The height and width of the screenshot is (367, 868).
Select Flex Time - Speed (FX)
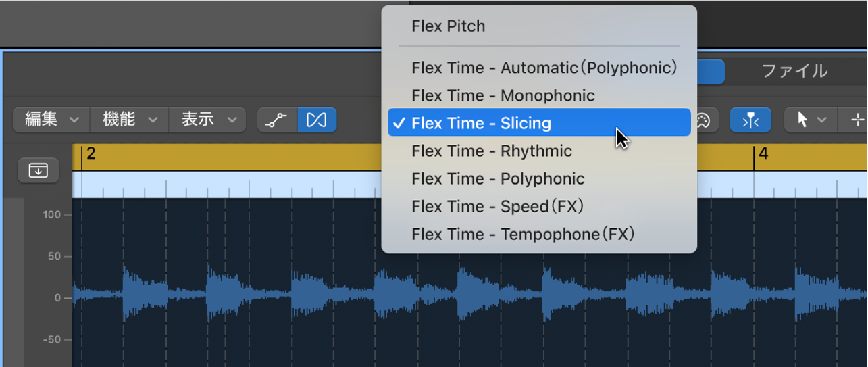point(497,206)
